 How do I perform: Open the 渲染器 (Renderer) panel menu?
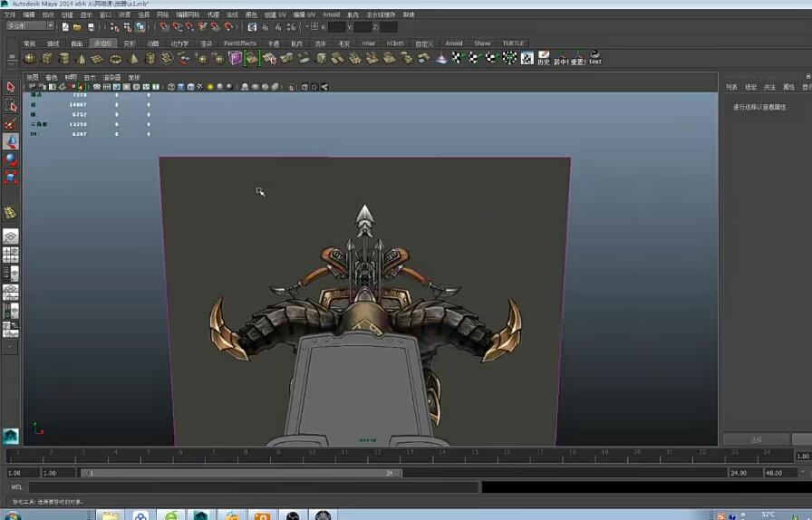pos(112,77)
